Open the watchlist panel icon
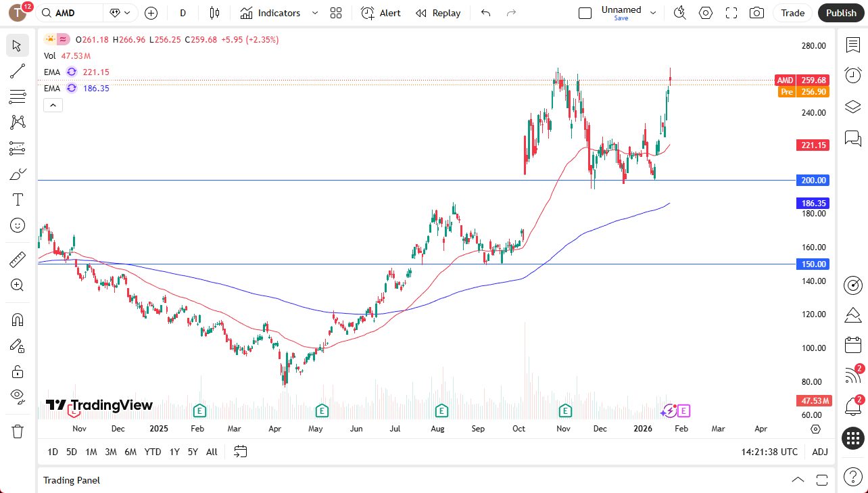The width and height of the screenshot is (868, 493). [852, 45]
